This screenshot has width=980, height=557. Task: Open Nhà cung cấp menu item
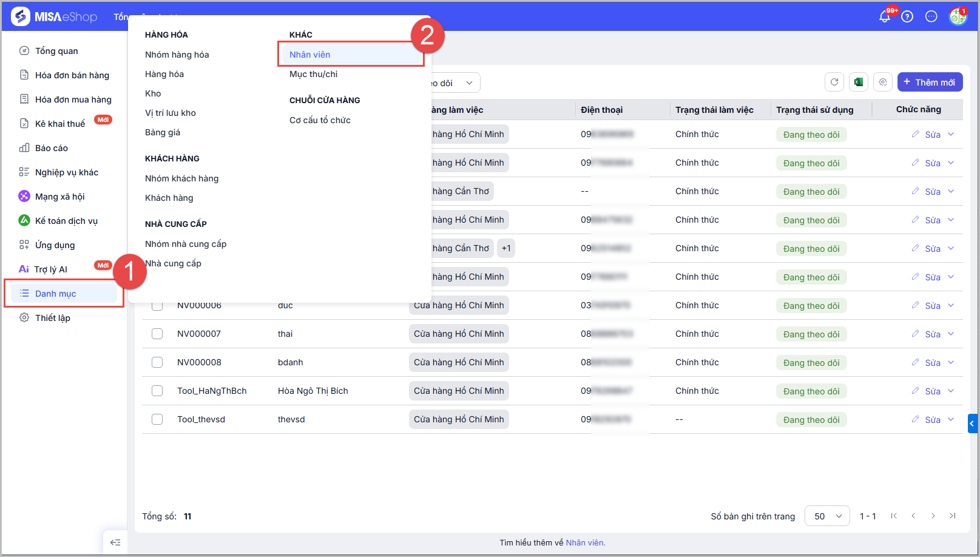click(174, 263)
